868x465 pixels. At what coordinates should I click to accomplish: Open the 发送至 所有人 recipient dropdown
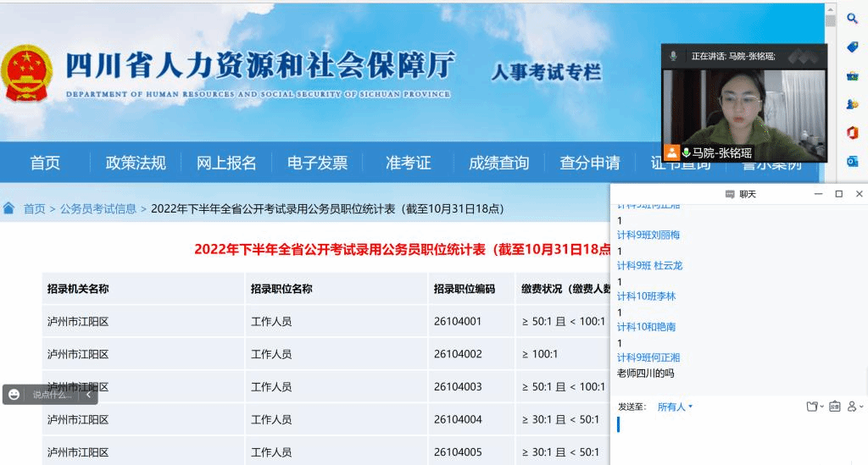pos(675,407)
